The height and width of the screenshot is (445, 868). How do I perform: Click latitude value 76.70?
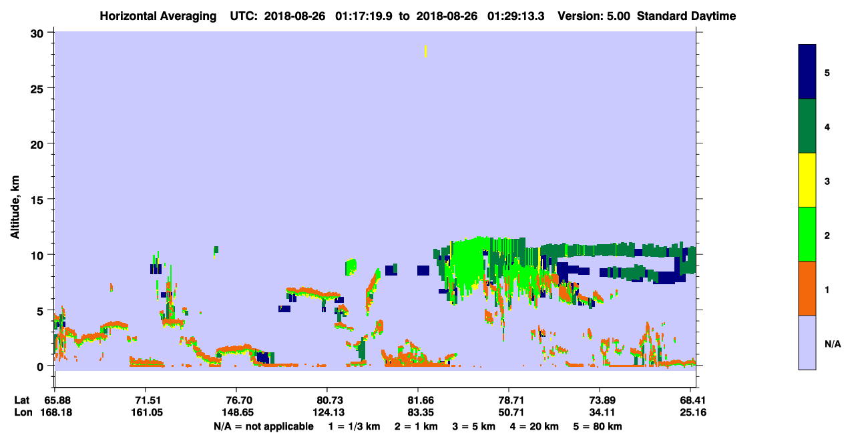[236, 400]
